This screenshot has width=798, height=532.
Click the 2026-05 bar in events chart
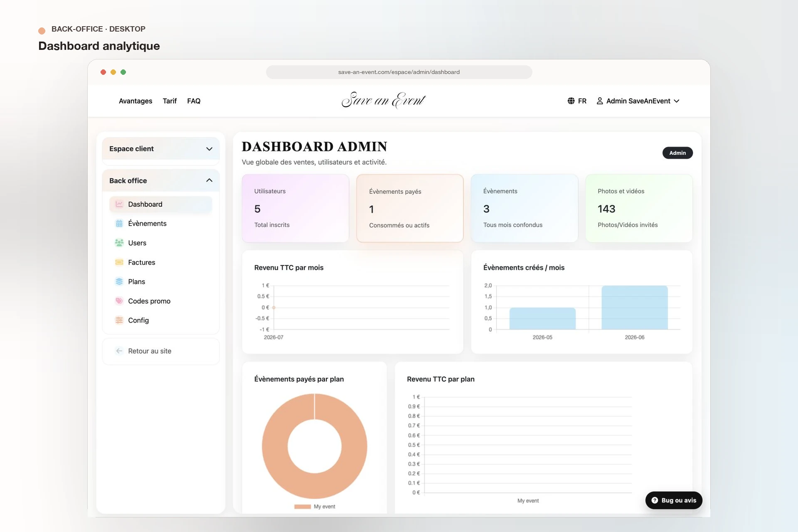[x=542, y=318]
